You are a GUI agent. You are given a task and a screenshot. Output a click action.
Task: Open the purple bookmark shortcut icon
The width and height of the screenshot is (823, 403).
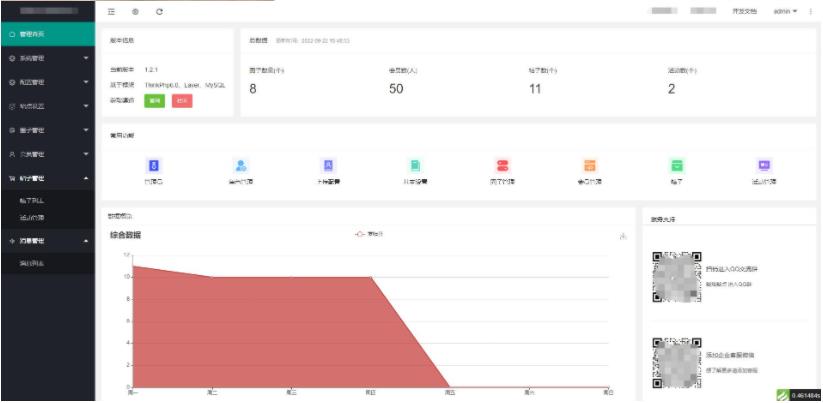328,166
